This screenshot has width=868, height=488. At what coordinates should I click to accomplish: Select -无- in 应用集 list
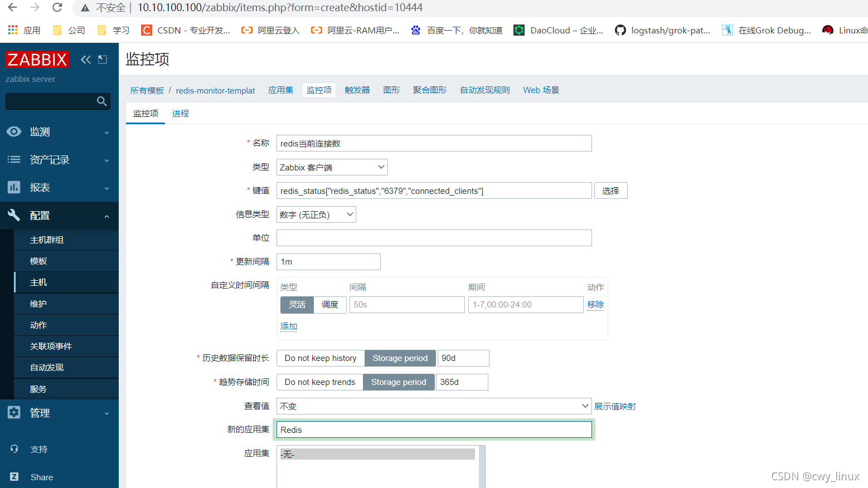coord(377,454)
